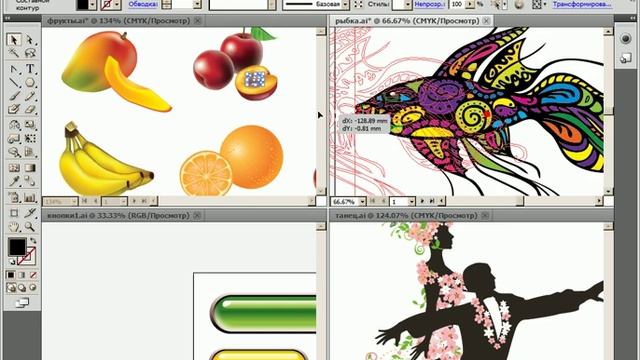
Task: Enable Draw Normal mode
Action: click(11, 288)
